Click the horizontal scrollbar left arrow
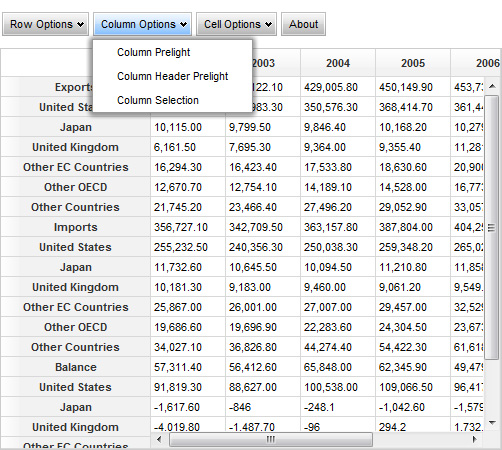Screen dimensions: 502x450 (x=159, y=439)
